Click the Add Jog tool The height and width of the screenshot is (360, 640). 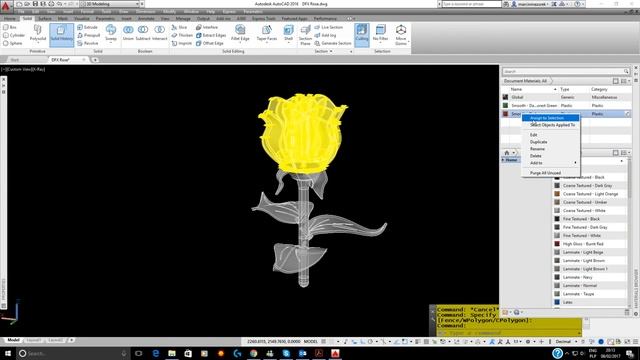click(x=325, y=35)
